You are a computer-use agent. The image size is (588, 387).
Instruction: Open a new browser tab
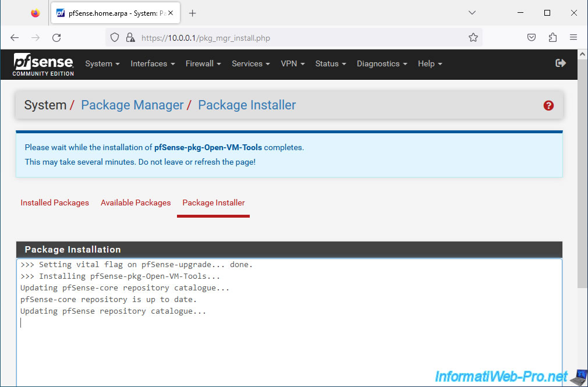pos(192,13)
